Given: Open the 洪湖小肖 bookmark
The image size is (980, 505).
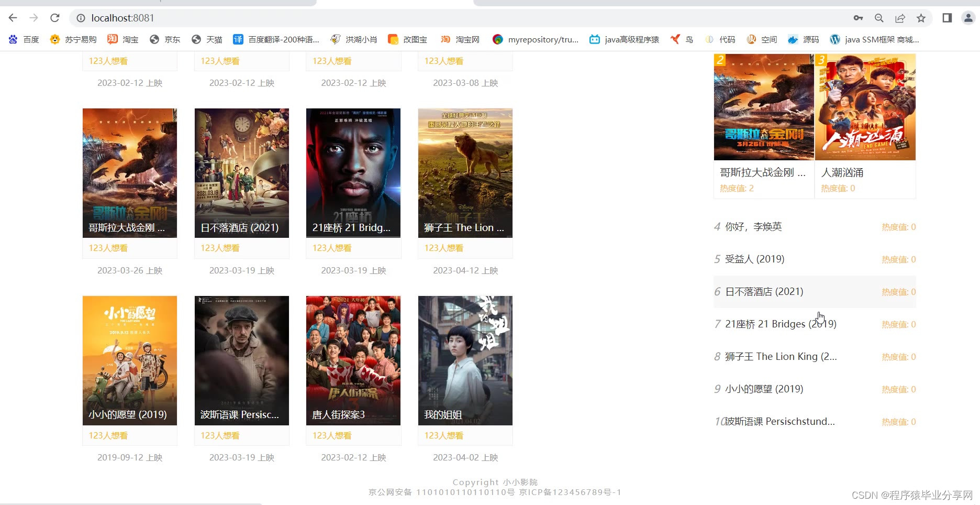Looking at the screenshot, I should [354, 39].
